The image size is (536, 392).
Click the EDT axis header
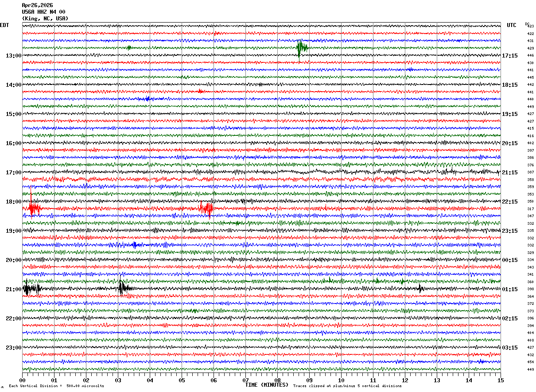4,25
